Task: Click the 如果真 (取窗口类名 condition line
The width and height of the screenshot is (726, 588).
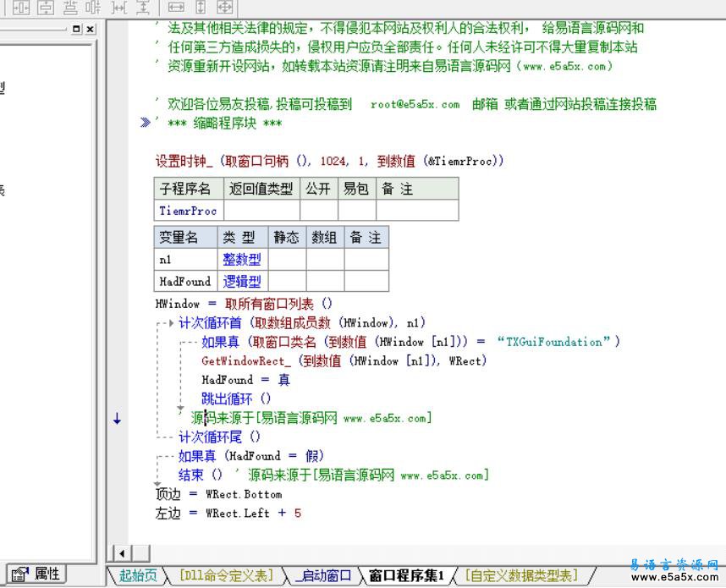Action: [410, 342]
